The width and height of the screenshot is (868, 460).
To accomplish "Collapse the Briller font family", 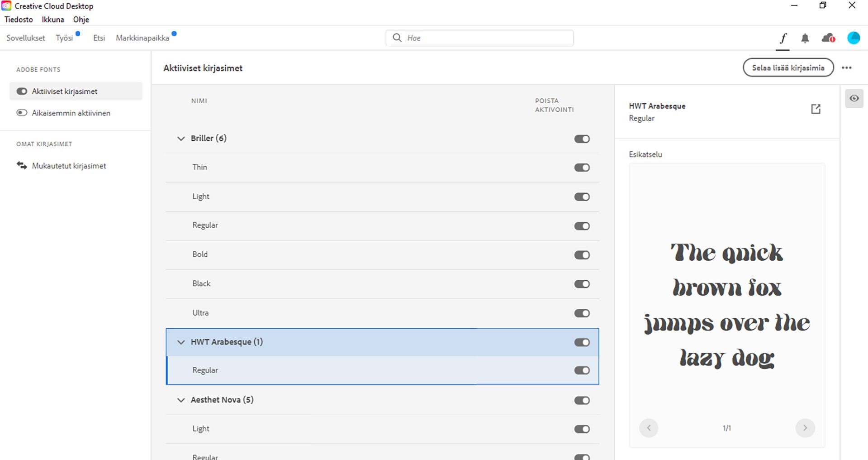I will [x=181, y=139].
